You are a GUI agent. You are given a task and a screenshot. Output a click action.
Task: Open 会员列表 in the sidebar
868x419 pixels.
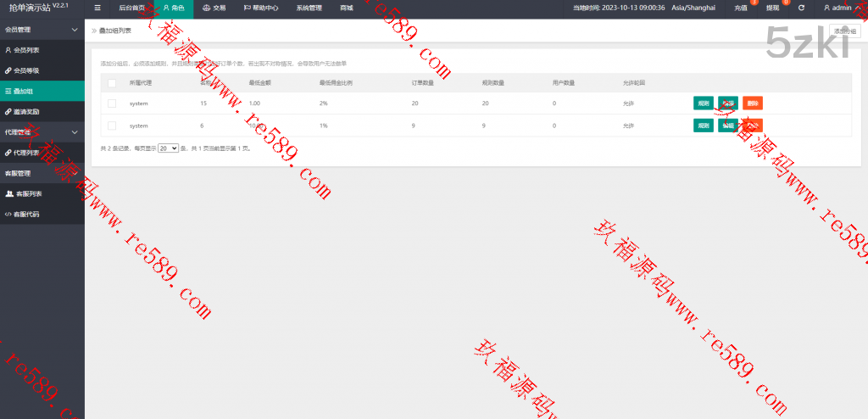(42, 50)
